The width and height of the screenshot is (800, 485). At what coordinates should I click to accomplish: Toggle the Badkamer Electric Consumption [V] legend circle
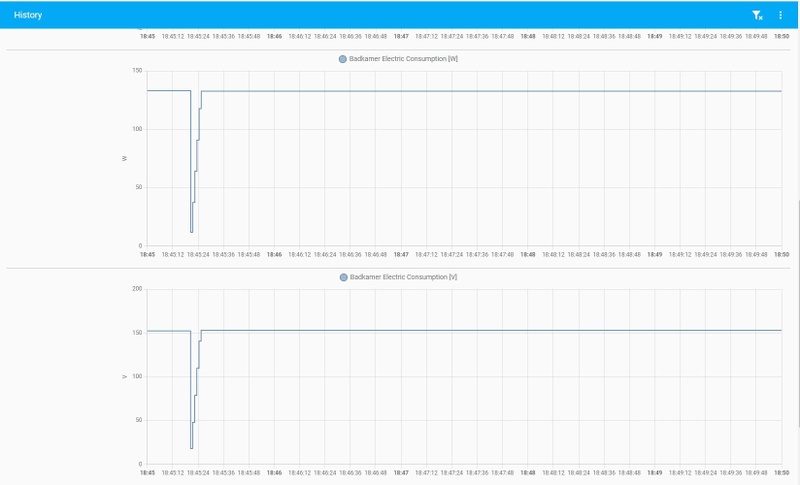(343, 277)
